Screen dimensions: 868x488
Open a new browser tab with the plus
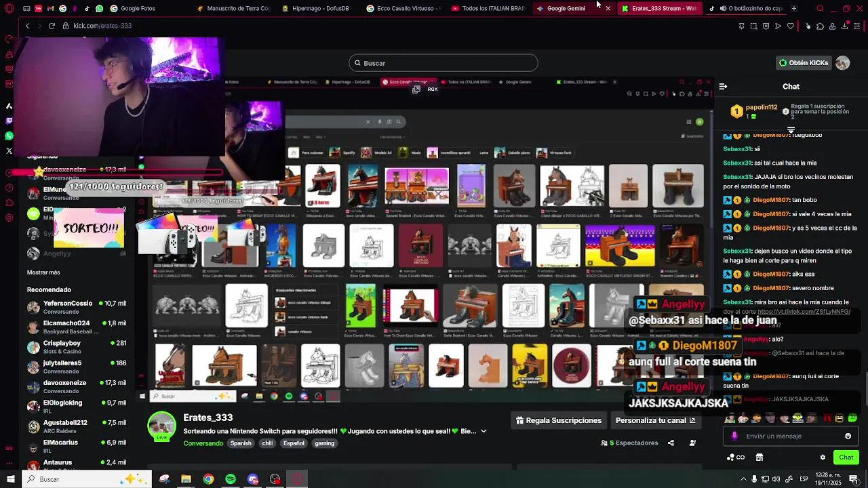[x=793, y=8]
